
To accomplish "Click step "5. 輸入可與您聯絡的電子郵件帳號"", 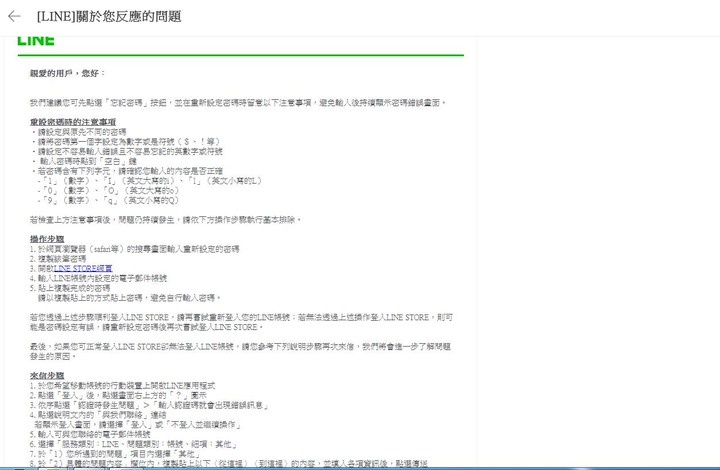I will [x=90, y=434].
